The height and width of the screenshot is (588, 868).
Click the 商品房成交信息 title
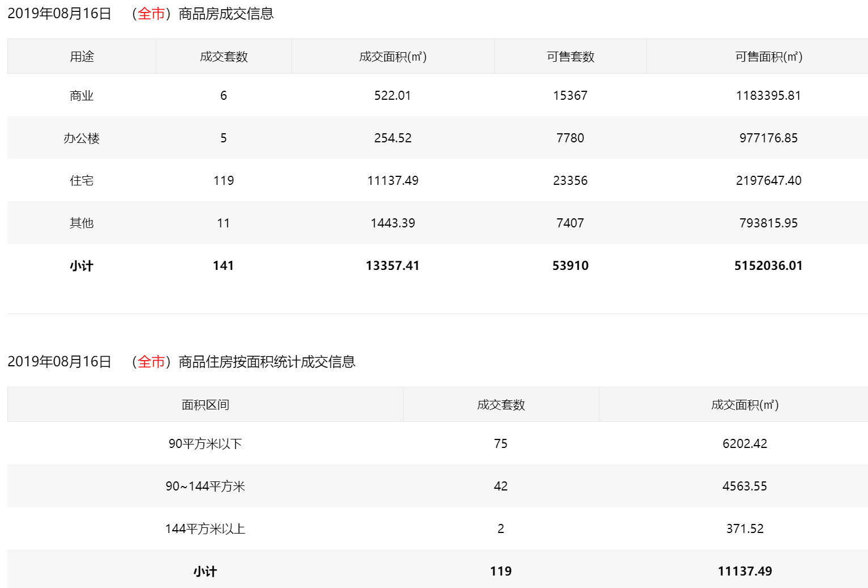[x=226, y=14]
